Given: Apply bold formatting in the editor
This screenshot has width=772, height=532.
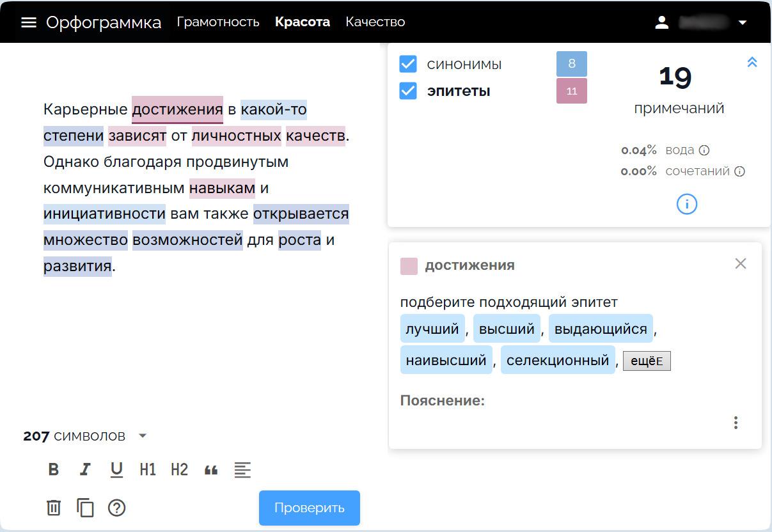Looking at the screenshot, I should [x=54, y=469].
